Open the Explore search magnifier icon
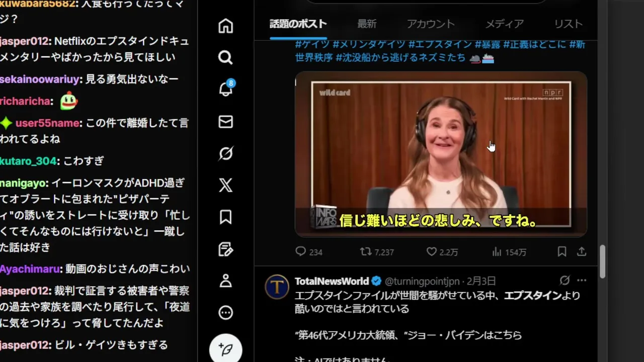The width and height of the screenshot is (644, 362). click(x=225, y=57)
